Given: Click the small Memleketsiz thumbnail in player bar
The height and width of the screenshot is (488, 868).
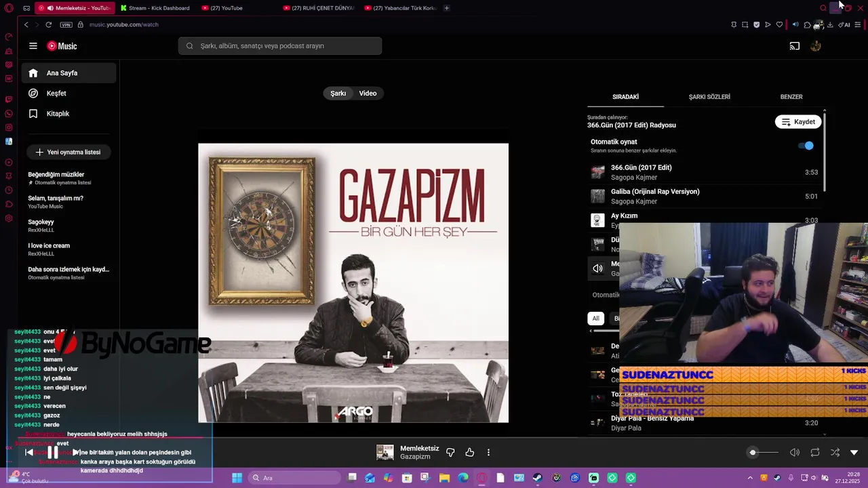Looking at the screenshot, I should (384, 452).
